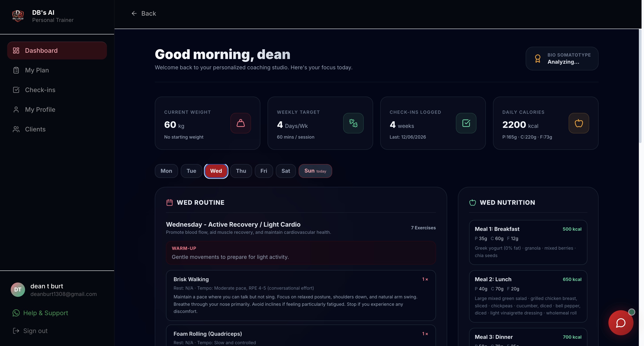
Task: Open Dashboard in the sidebar
Action: (57, 51)
